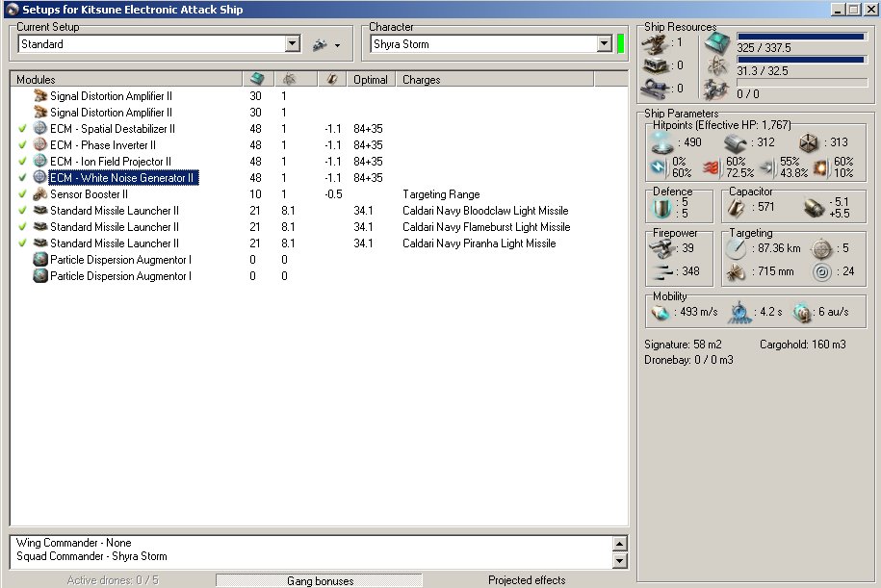
Task: Click the shield hitpoints icon showing 490
Action: (x=662, y=142)
